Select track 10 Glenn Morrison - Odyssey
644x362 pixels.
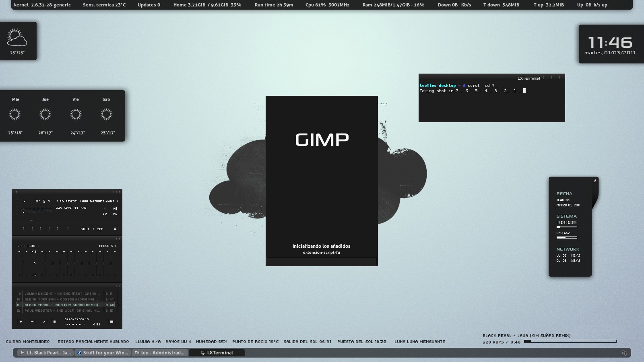tap(65, 299)
